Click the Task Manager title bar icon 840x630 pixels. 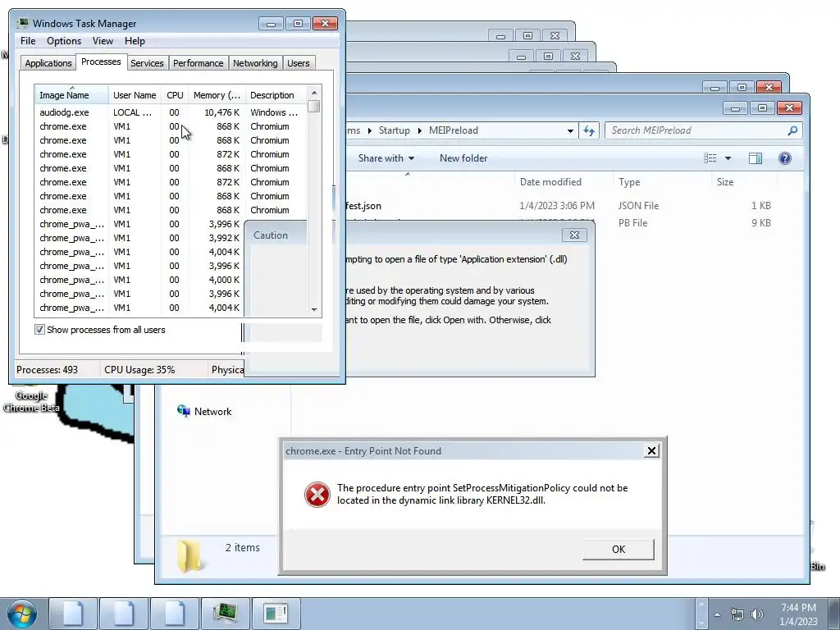coord(22,23)
